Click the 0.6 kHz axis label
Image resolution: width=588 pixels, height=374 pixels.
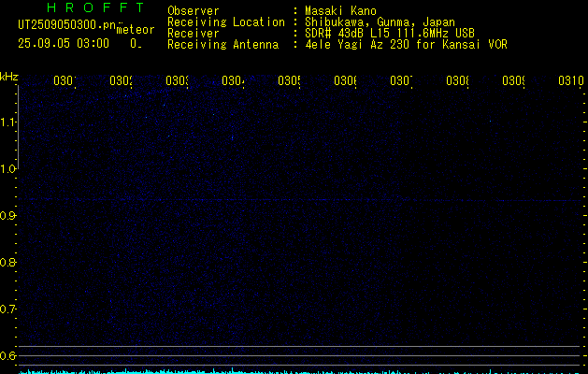coord(7,355)
